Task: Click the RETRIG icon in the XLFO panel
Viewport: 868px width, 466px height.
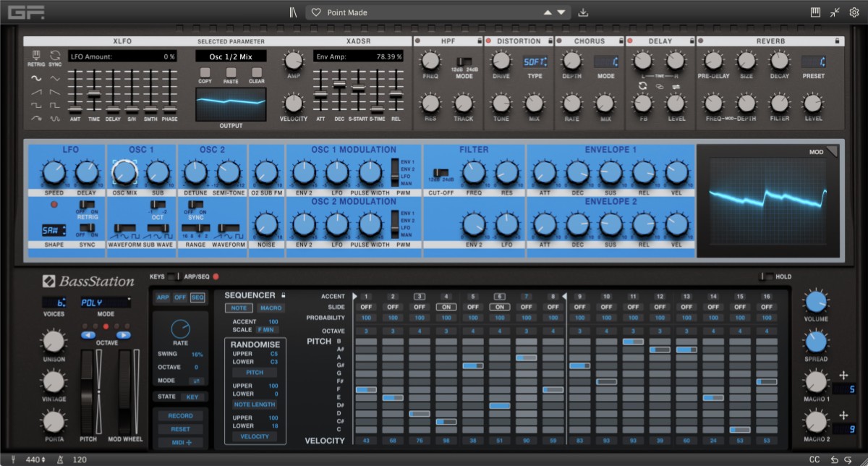Action: pyautogui.click(x=36, y=55)
